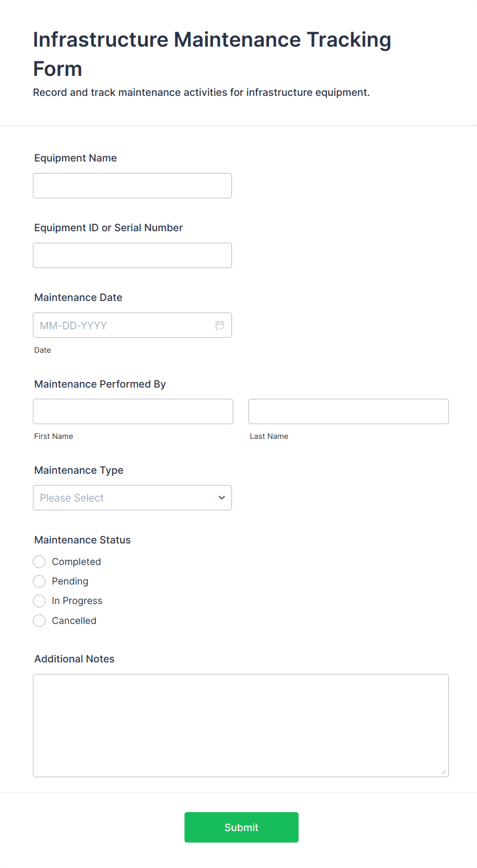Select the Completed maintenance status

click(x=39, y=561)
